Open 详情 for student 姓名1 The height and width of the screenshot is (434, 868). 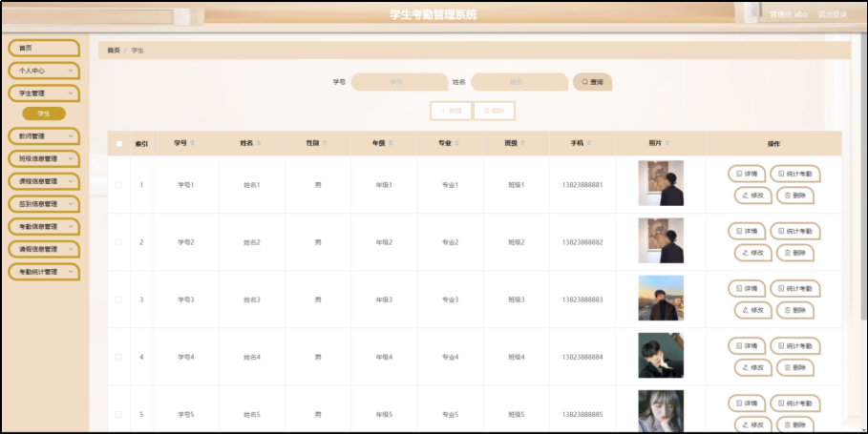746,174
